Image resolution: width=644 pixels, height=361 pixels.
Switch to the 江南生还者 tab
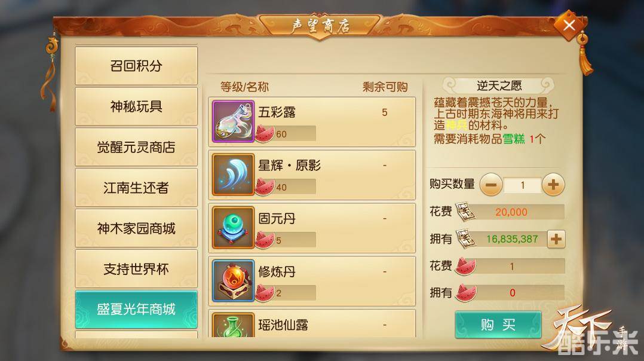(x=136, y=188)
